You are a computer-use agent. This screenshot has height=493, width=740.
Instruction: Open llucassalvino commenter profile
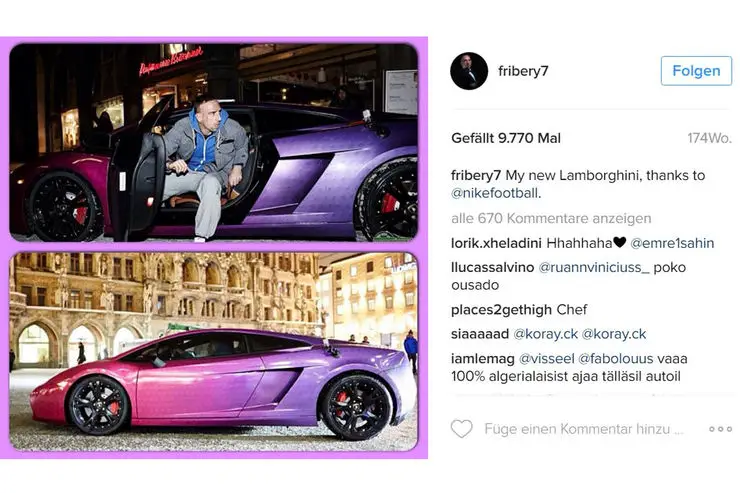pyautogui.click(x=492, y=267)
